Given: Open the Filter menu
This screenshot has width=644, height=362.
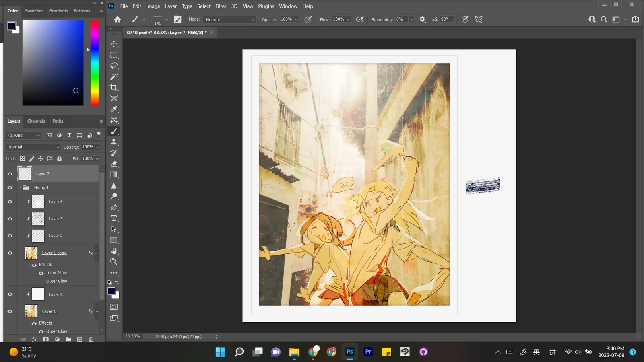Looking at the screenshot, I should [x=221, y=6].
